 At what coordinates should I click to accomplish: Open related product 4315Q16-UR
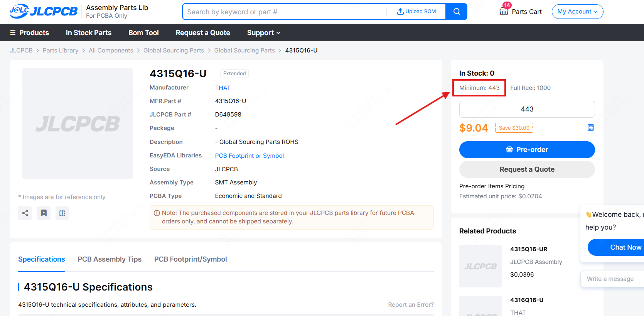point(529,249)
